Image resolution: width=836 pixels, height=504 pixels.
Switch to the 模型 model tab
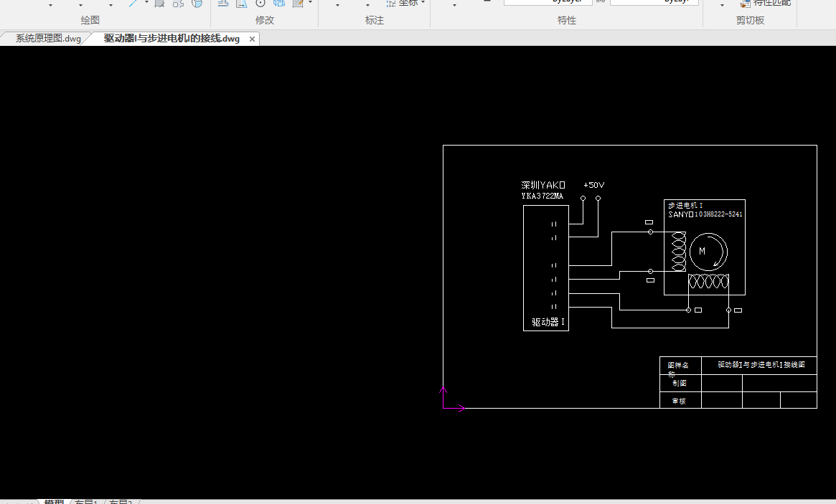click(54, 501)
